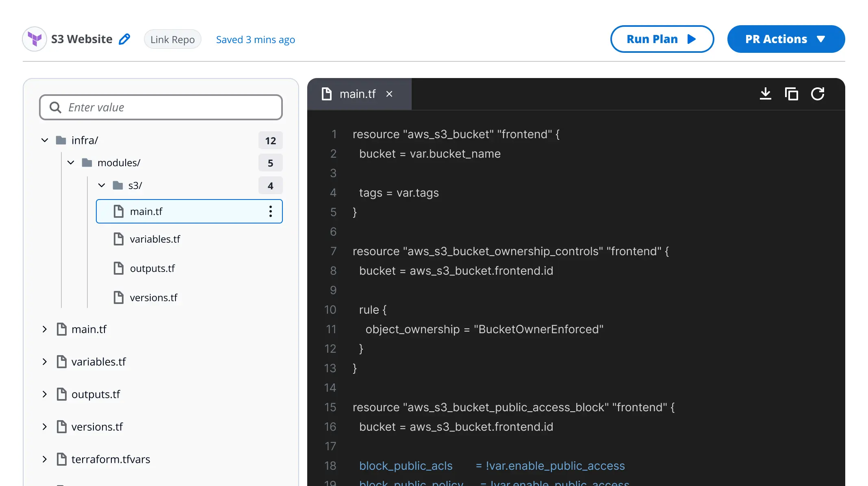Click the magnifier icon in search field
Viewport: 868px width, 486px height.
tap(55, 107)
